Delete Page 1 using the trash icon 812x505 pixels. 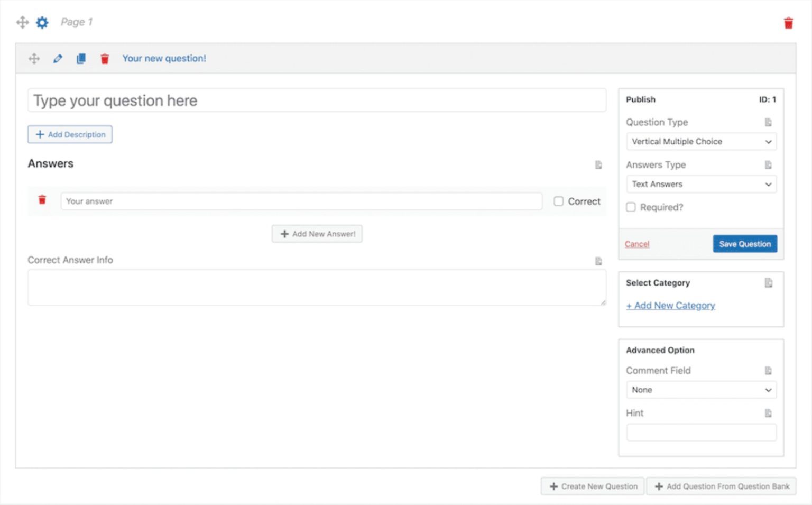point(788,23)
